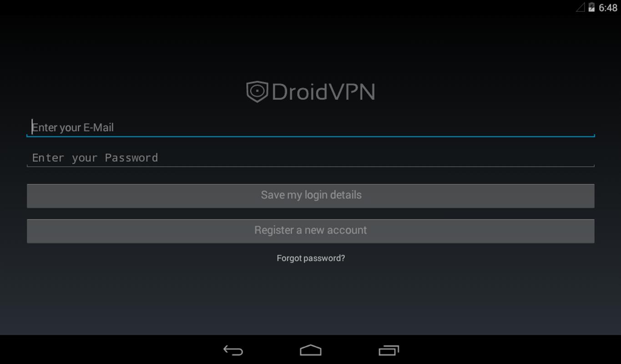Save credentials with login details button
The height and width of the screenshot is (364, 621).
point(311,196)
